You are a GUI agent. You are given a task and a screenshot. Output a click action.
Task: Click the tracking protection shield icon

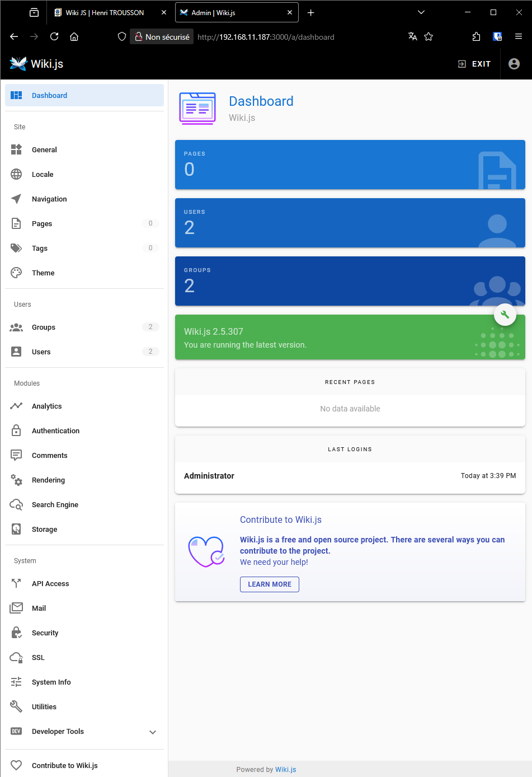click(x=122, y=36)
